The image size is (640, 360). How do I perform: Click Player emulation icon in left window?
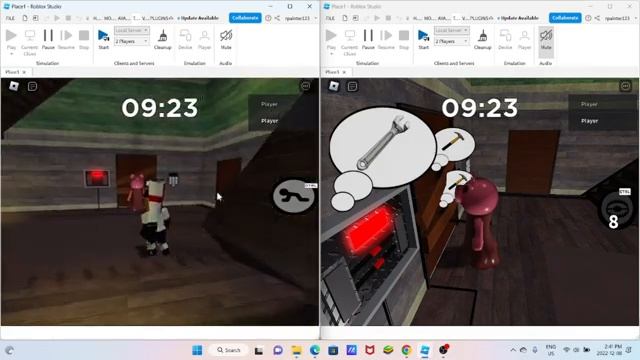[x=204, y=39]
